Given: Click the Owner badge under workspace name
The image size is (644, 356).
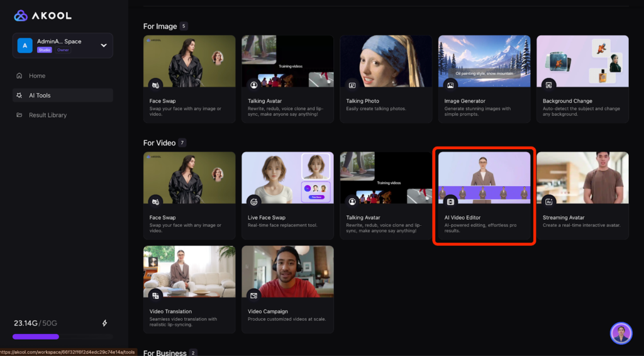Looking at the screenshot, I should [x=63, y=50].
